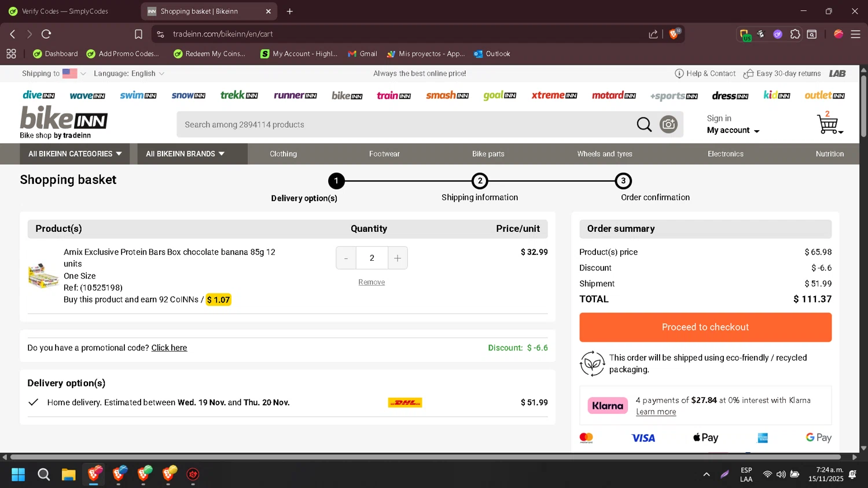The height and width of the screenshot is (488, 868).
Task: Open the Footwear menu
Action: pyautogui.click(x=384, y=154)
